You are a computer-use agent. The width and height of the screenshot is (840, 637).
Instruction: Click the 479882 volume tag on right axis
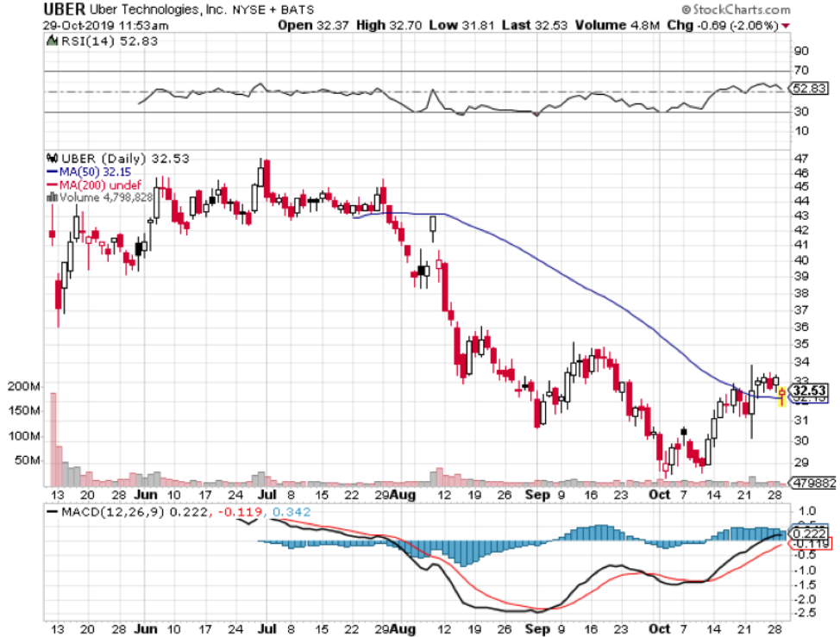pyautogui.click(x=814, y=483)
